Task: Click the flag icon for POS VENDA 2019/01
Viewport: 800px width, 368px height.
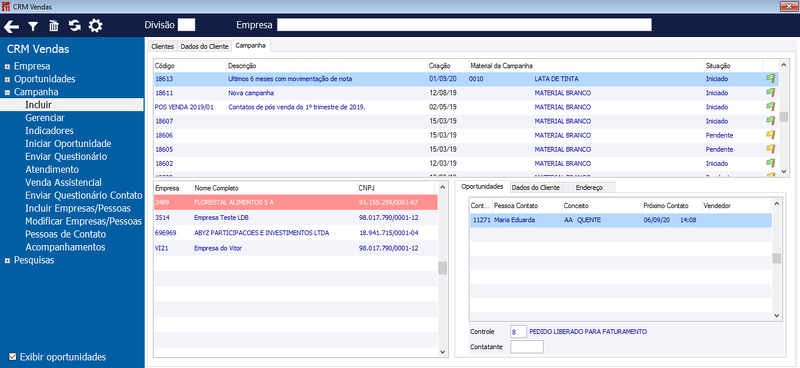Action: click(x=770, y=107)
